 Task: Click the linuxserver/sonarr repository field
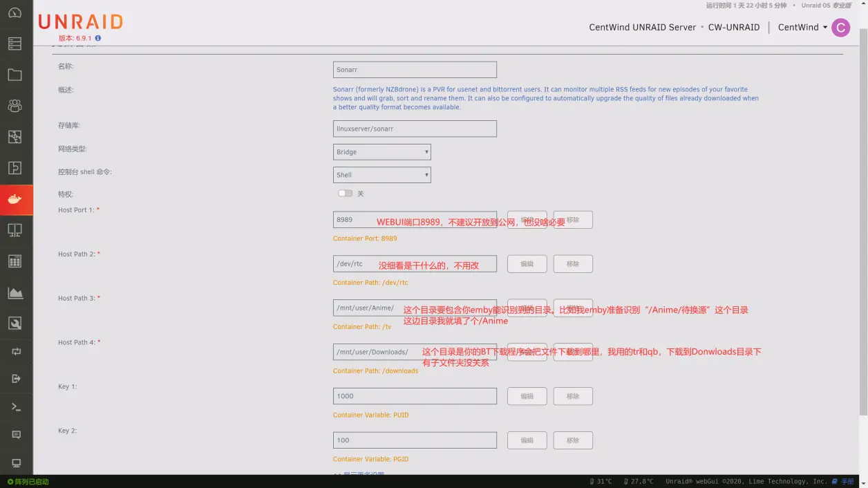[415, 129]
